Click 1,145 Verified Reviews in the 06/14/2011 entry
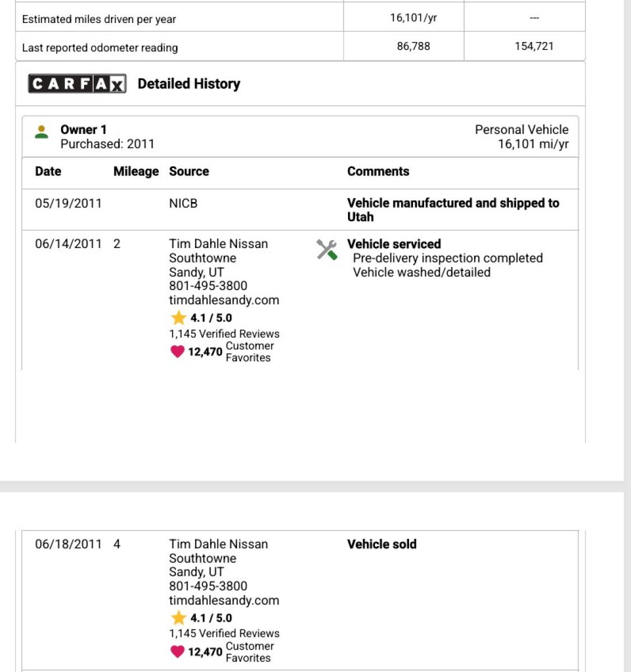This screenshot has height=672, width=631. (224, 334)
